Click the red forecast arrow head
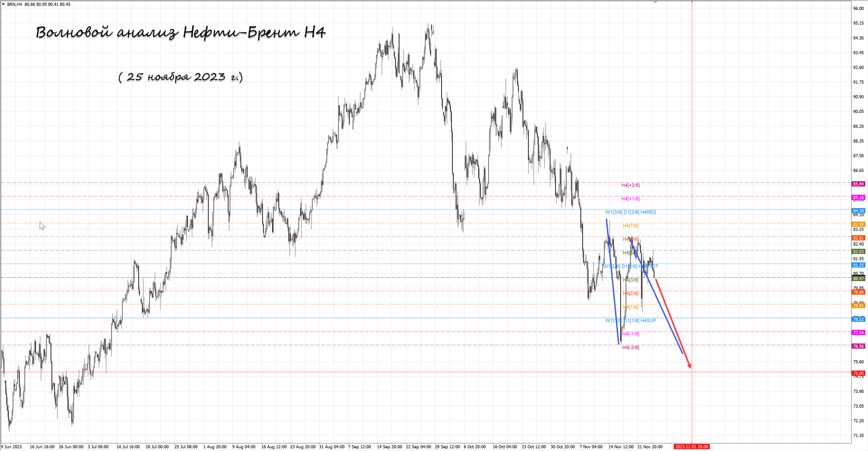Image resolution: width=868 pixels, height=451 pixels. coord(690,366)
